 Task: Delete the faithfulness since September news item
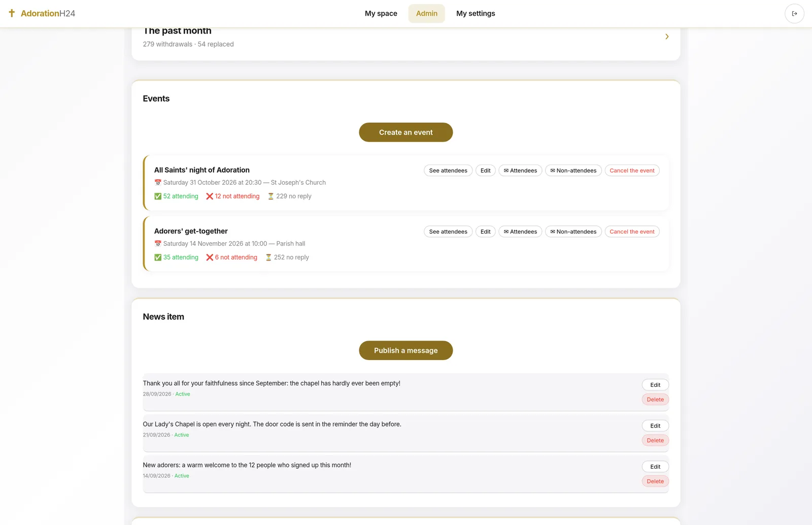click(655, 400)
